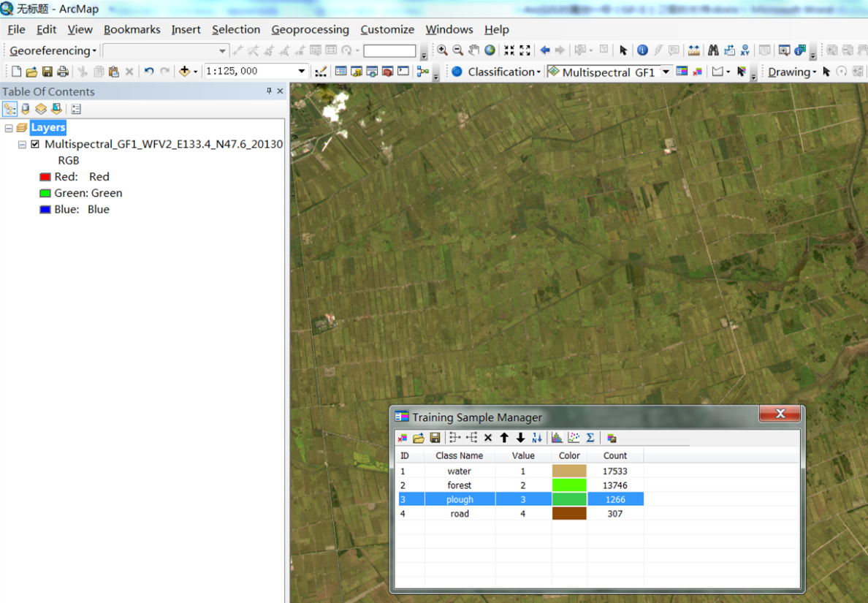Viewport: 868px width, 603px height.
Task: Save training samples with disk icon
Action: (435, 438)
